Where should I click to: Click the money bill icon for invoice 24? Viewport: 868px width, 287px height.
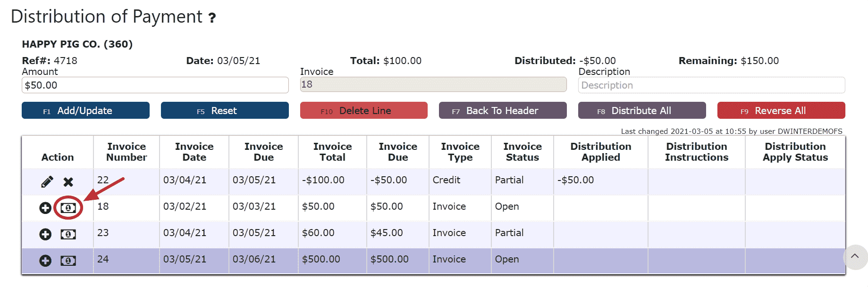[68, 261]
